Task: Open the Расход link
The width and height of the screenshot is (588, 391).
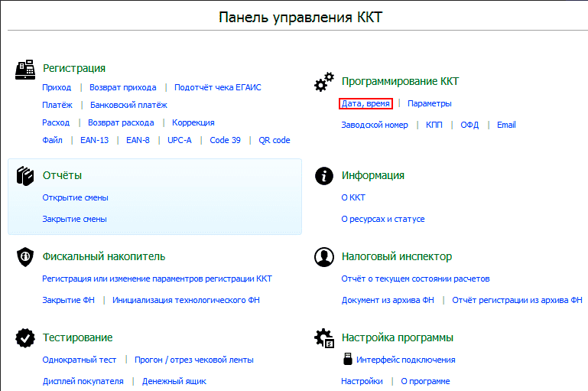Action: coord(56,122)
